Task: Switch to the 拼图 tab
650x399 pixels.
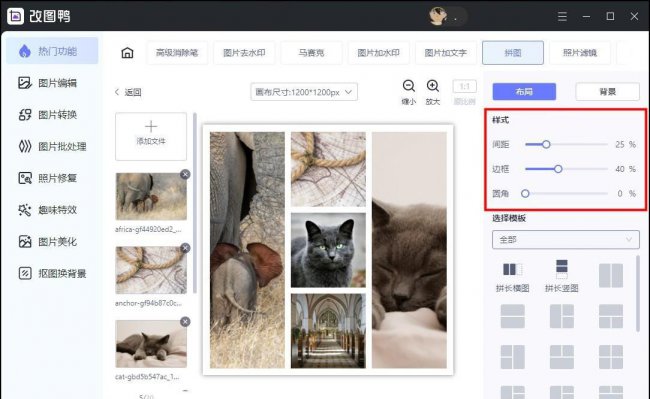Action: pos(513,53)
